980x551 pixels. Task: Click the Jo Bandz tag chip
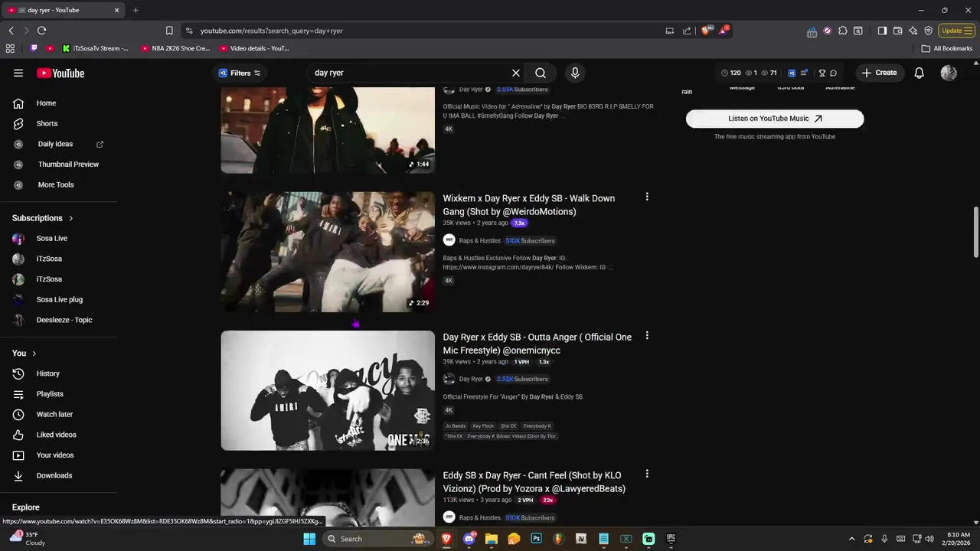(x=456, y=425)
